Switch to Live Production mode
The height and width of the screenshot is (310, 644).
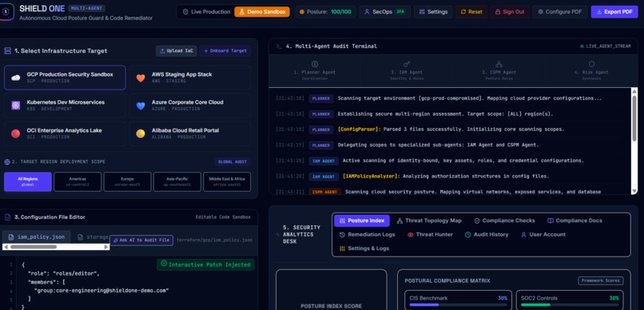coord(206,12)
